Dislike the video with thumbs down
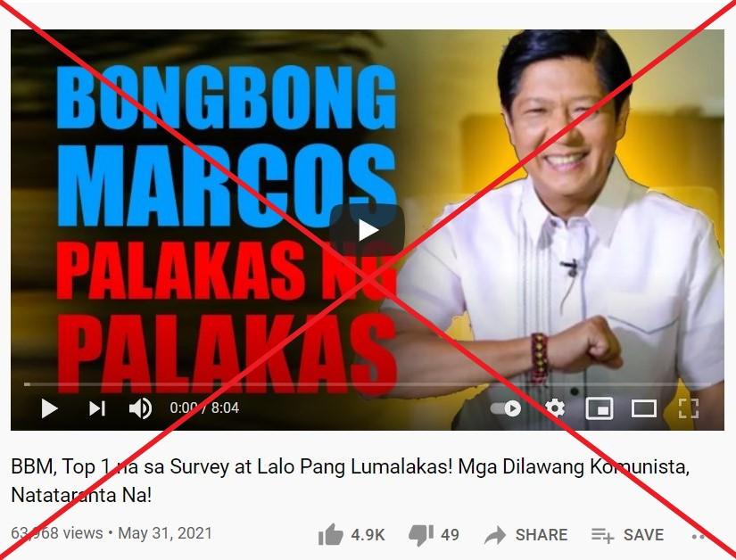 click(x=420, y=535)
